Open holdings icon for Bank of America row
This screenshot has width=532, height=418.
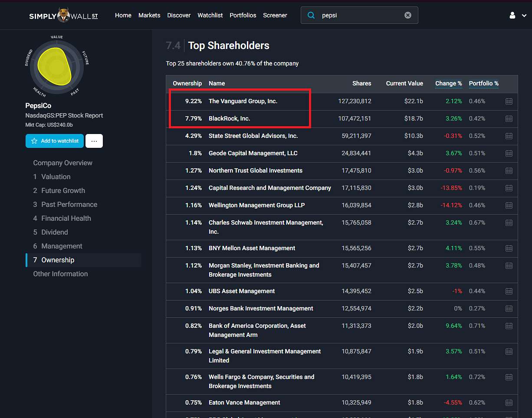coord(509,326)
